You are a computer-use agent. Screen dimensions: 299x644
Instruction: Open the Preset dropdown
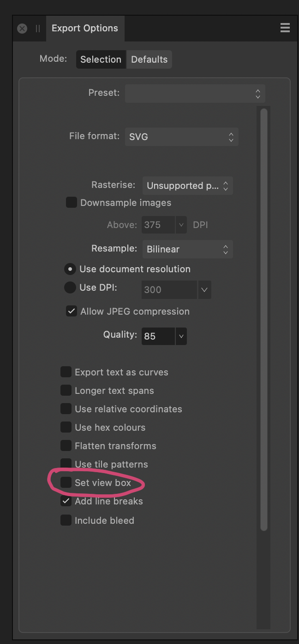[x=195, y=94]
